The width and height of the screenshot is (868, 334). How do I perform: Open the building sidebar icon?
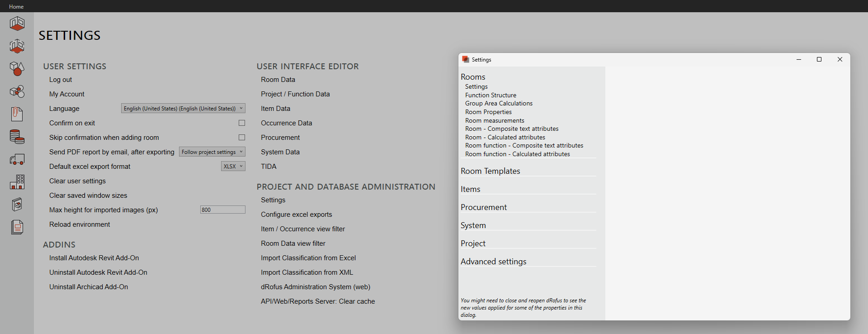[x=17, y=182]
